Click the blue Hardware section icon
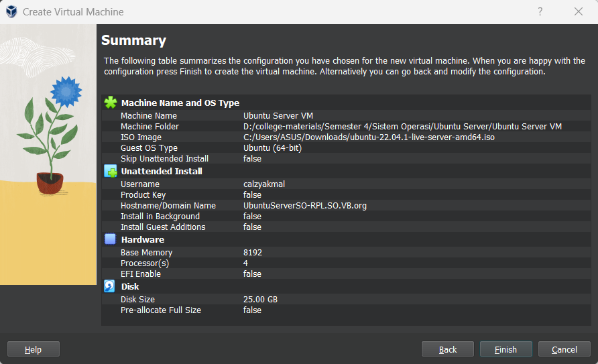 pos(110,239)
